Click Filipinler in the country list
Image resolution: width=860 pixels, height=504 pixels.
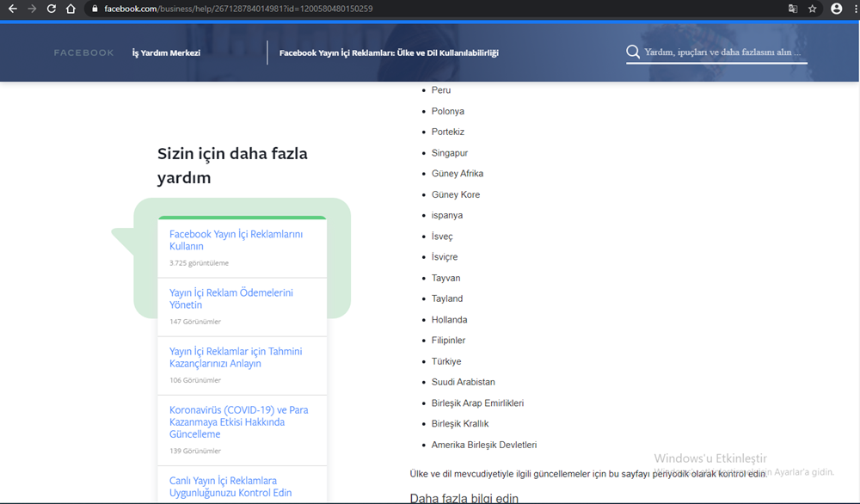(x=448, y=340)
